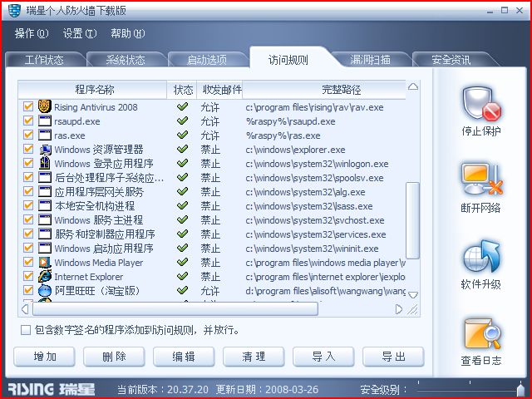Switch to the 工作状态 tab
532x399 pixels.
pos(44,60)
